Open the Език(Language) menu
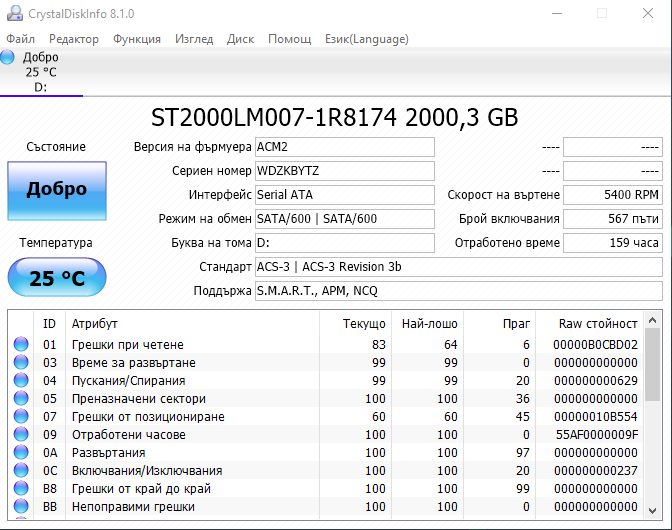672x530 pixels. pyautogui.click(x=366, y=39)
